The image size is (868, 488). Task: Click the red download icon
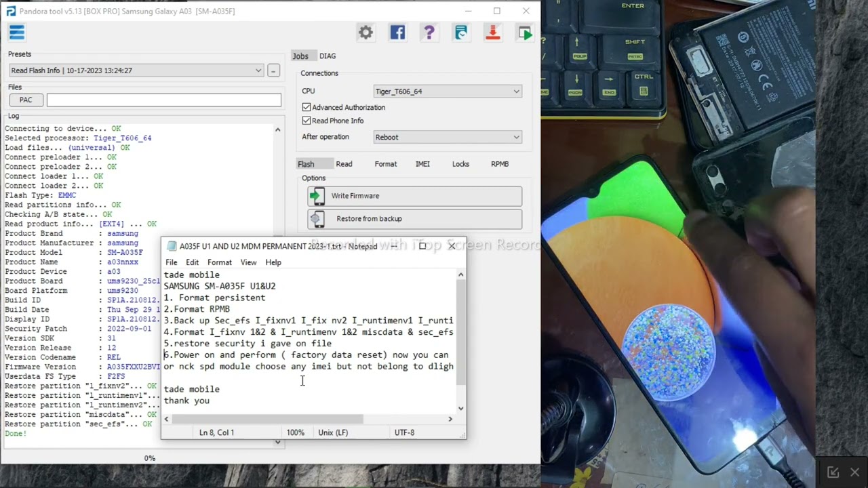[493, 32]
